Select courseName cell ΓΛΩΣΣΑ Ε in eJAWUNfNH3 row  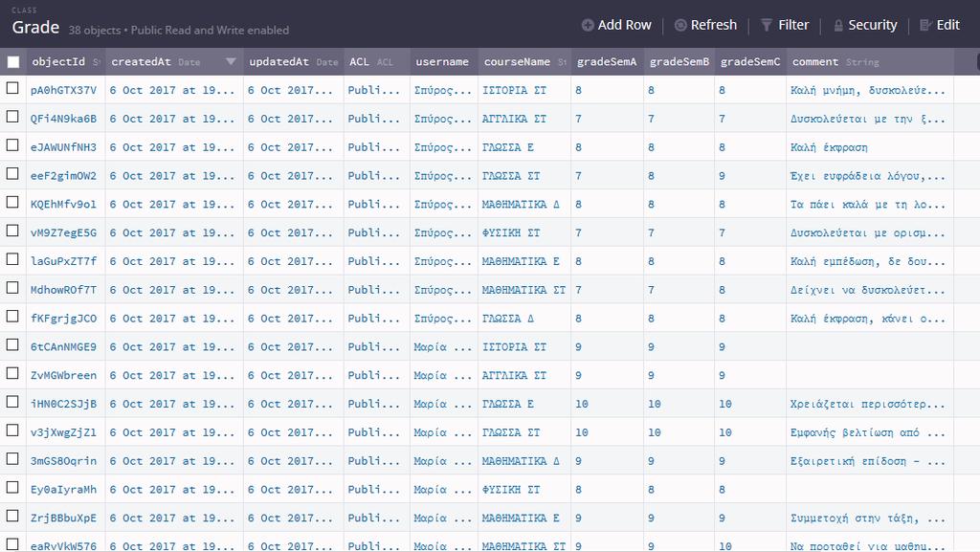(x=524, y=147)
